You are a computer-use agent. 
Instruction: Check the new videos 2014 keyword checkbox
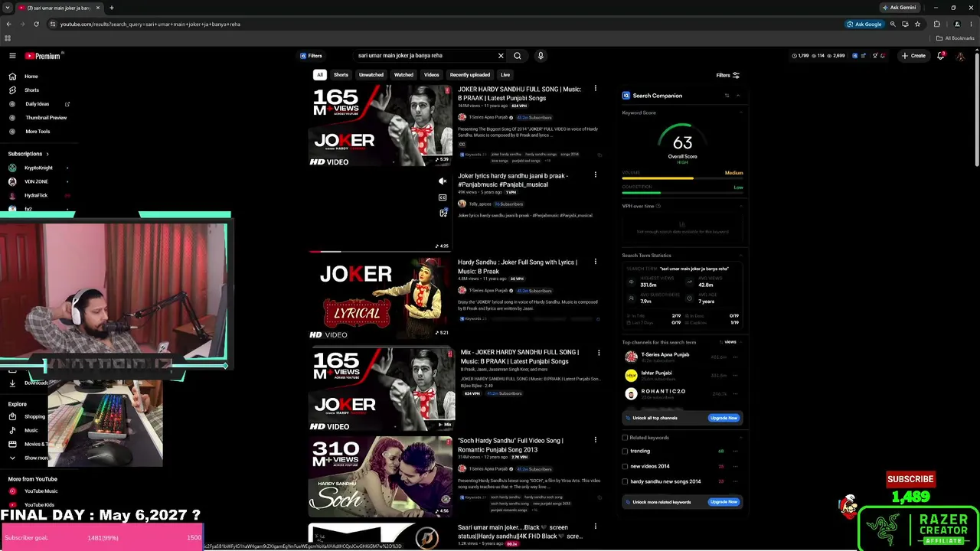(x=625, y=466)
